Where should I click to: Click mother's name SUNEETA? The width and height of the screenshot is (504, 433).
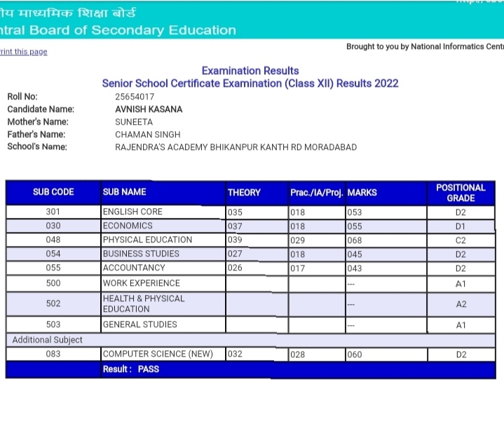[x=134, y=122]
